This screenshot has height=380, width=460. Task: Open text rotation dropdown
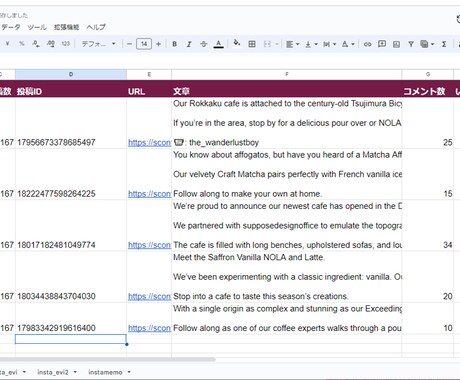(x=348, y=44)
